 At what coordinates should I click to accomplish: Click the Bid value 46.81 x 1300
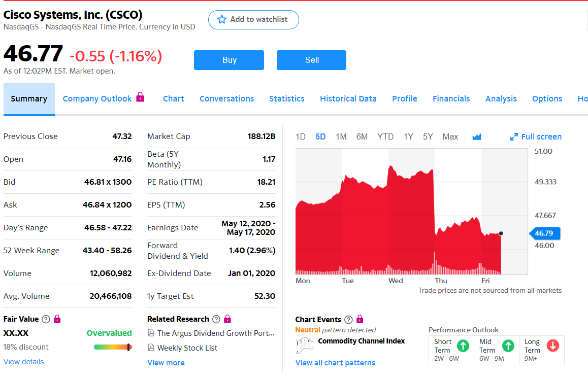tap(108, 182)
